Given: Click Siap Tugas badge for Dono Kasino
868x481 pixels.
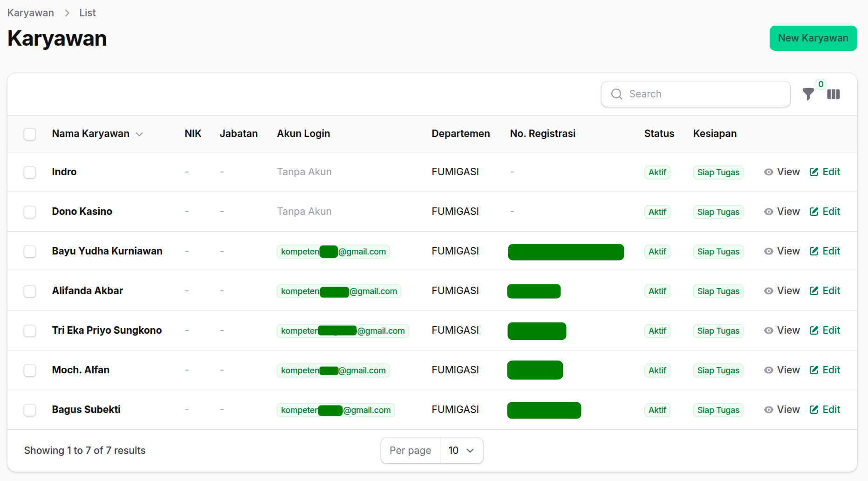Looking at the screenshot, I should 718,212.
